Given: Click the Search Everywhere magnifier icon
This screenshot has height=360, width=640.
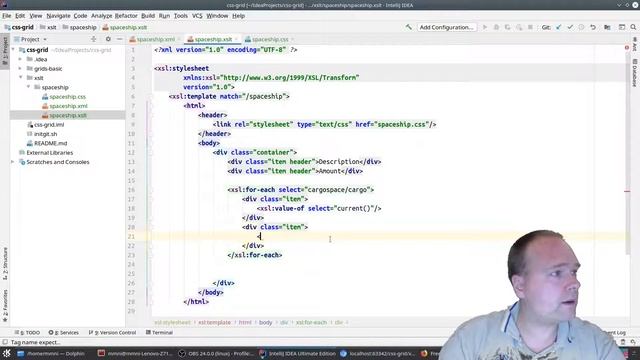Looking at the screenshot, I should [x=633, y=27].
